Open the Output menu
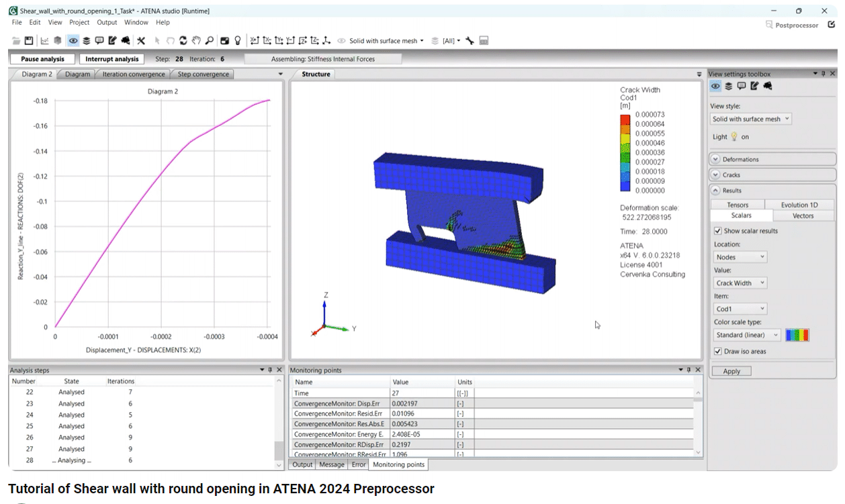This screenshot has width=845, height=504. coord(107,22)
